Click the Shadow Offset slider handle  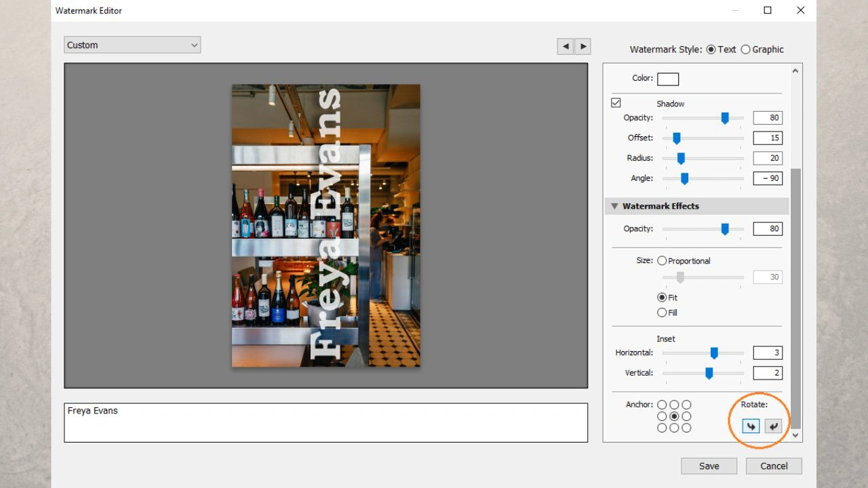pyautogui.click(x=676, y=138)
